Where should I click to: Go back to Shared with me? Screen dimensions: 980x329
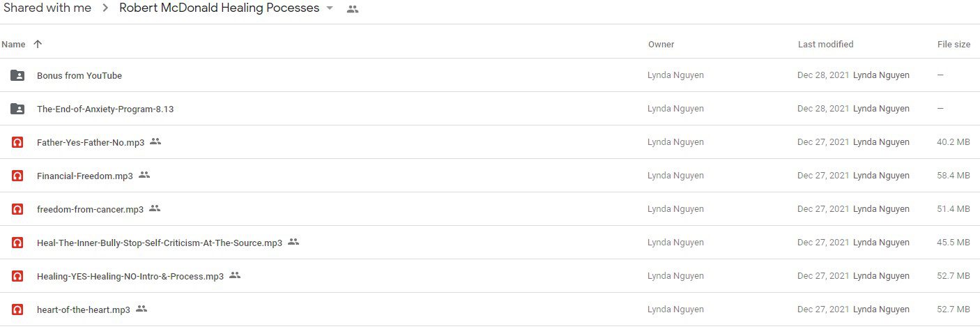coord(47,8)
